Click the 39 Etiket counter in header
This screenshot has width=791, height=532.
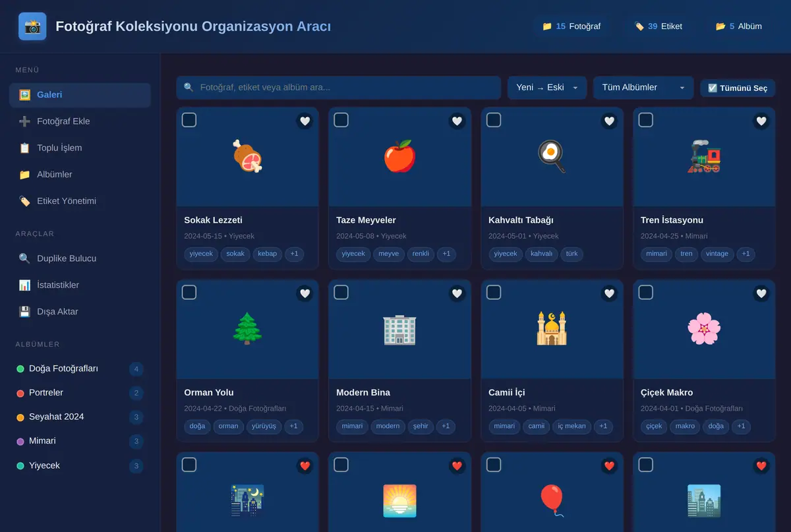pyautogui.click(x=658, y=26)
